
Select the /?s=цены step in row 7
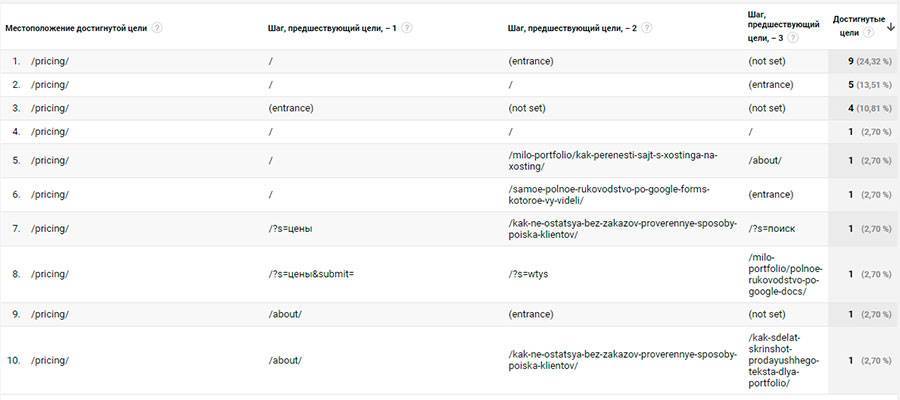[x=290, y=229]
